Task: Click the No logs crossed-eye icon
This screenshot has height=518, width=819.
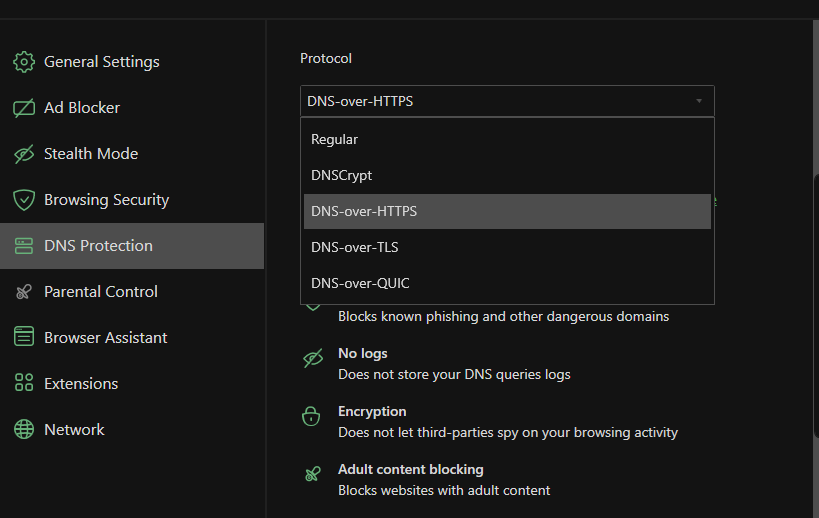Action: 313,358
